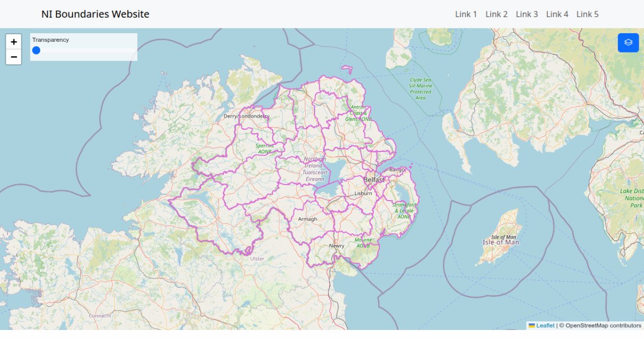Open Link 4 from the top menu
Viewport: 644px width, 338px height.
coord(557,14)
